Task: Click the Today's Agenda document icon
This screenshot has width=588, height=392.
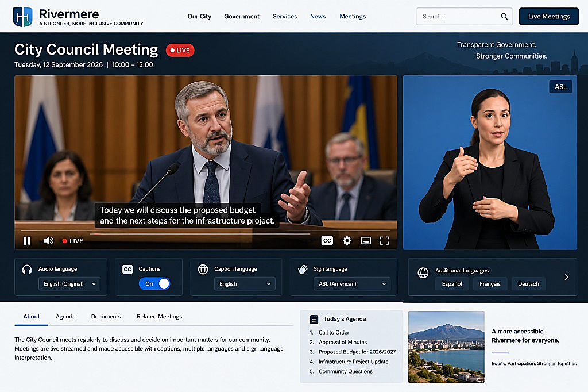Action: pos(314,319)
